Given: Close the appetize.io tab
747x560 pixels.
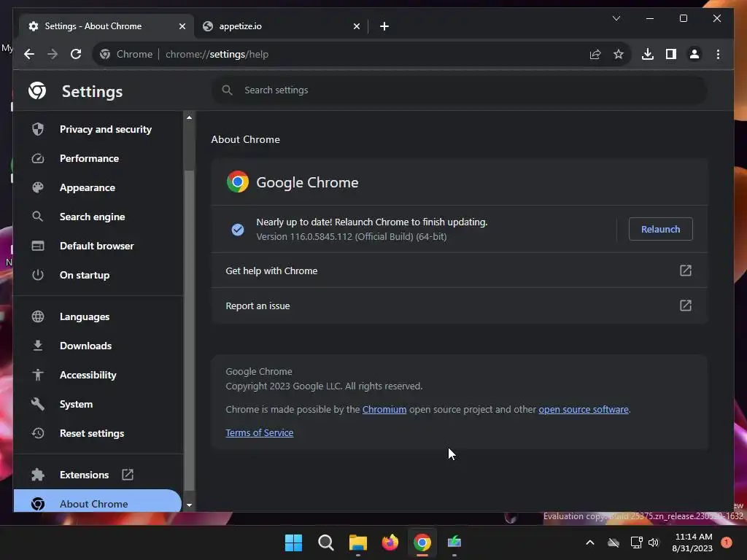Looking at the screenshot, I should pos(356,26).
